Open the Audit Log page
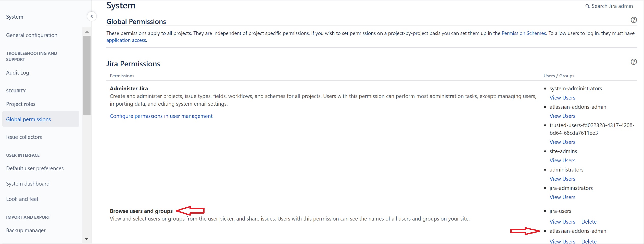644x244 pixels. pyautogui.click(x=17, y=72)
